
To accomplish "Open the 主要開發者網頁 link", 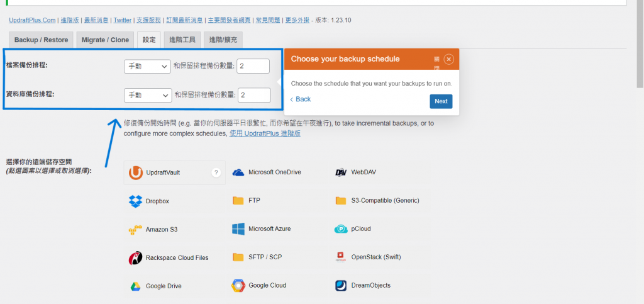I will pyautogui.click(x=229, y=20).
